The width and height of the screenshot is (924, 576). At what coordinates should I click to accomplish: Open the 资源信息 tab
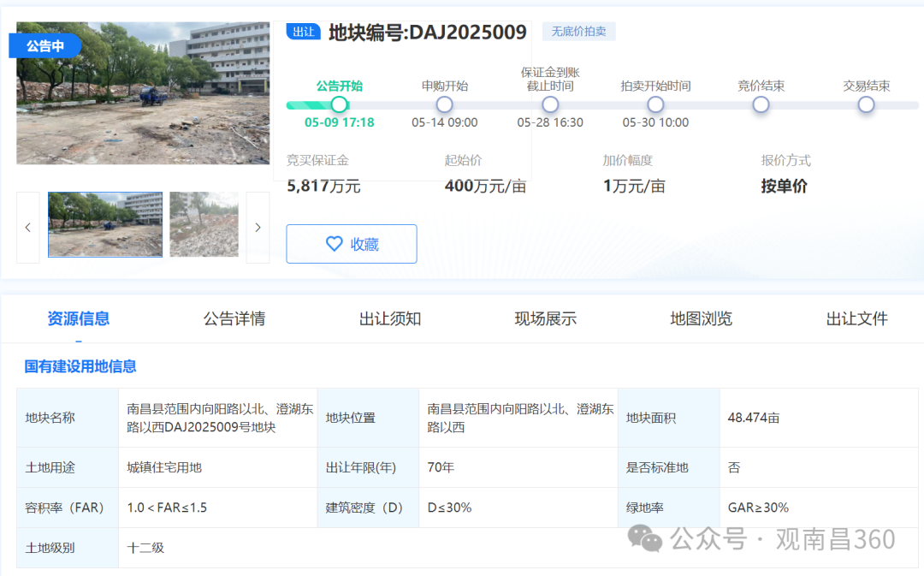[79, 319]
